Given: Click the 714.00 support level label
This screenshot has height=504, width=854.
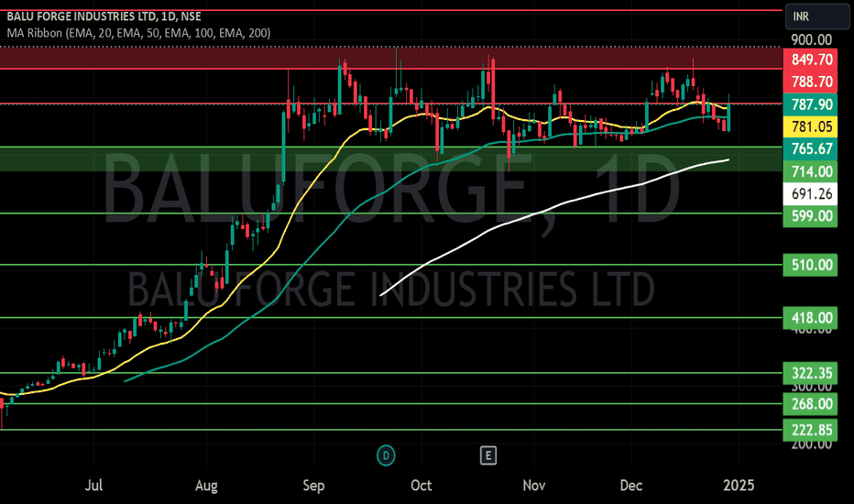Looking at the screenshot, I should pos(810,171).
